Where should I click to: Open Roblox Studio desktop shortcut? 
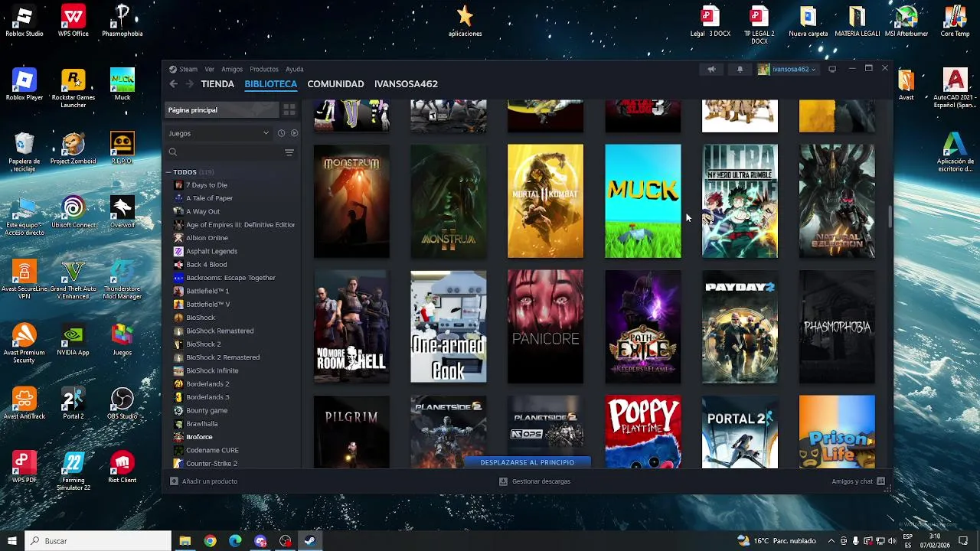[24, 21]
